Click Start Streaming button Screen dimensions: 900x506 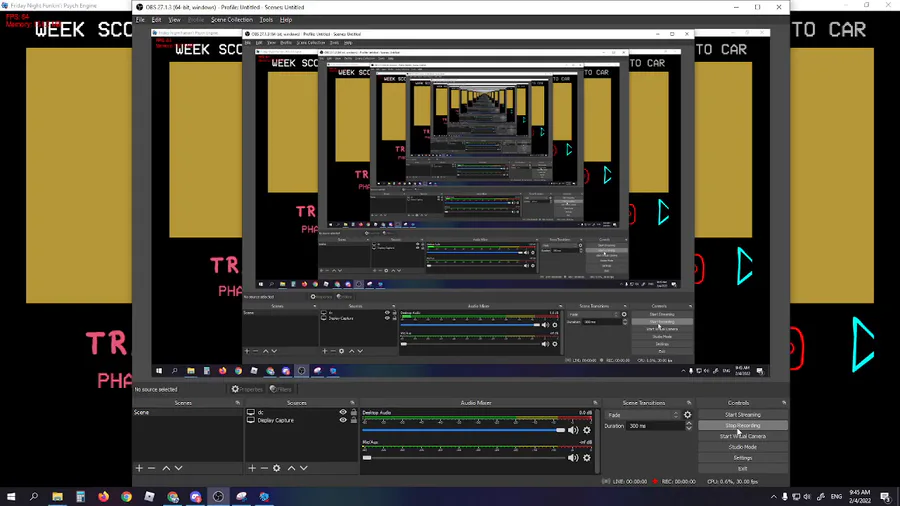(743, 415)
